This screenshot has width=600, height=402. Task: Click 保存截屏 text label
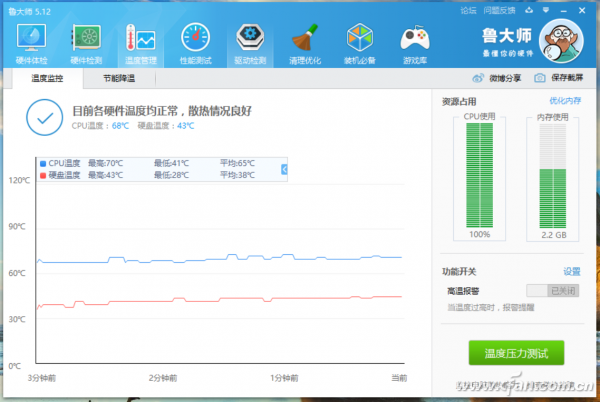(567, 78)
